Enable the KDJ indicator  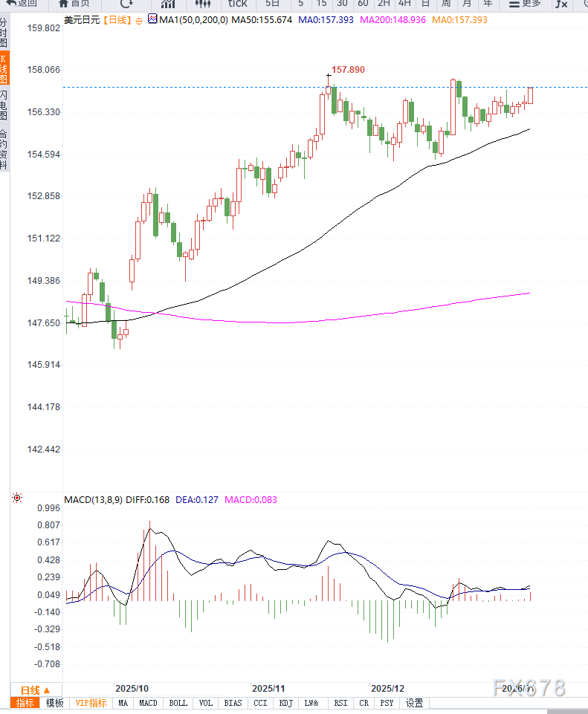[285, 703]
